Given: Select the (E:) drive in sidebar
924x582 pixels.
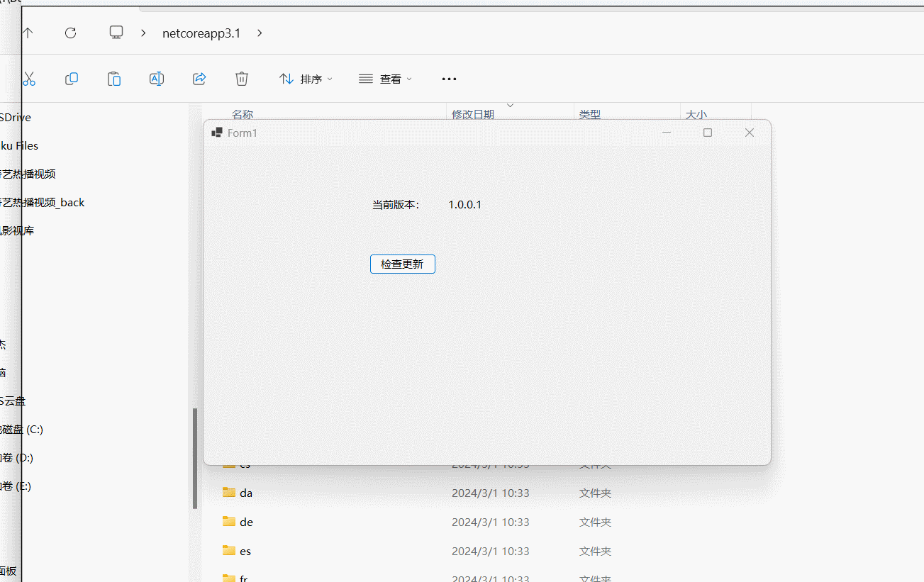Looking at the screenshot, I should point(16,486).
